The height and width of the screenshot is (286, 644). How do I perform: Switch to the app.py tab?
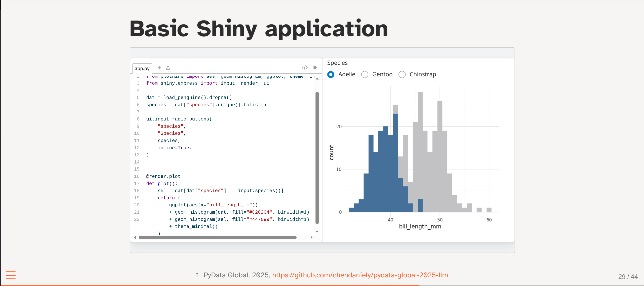coord(142,68)
